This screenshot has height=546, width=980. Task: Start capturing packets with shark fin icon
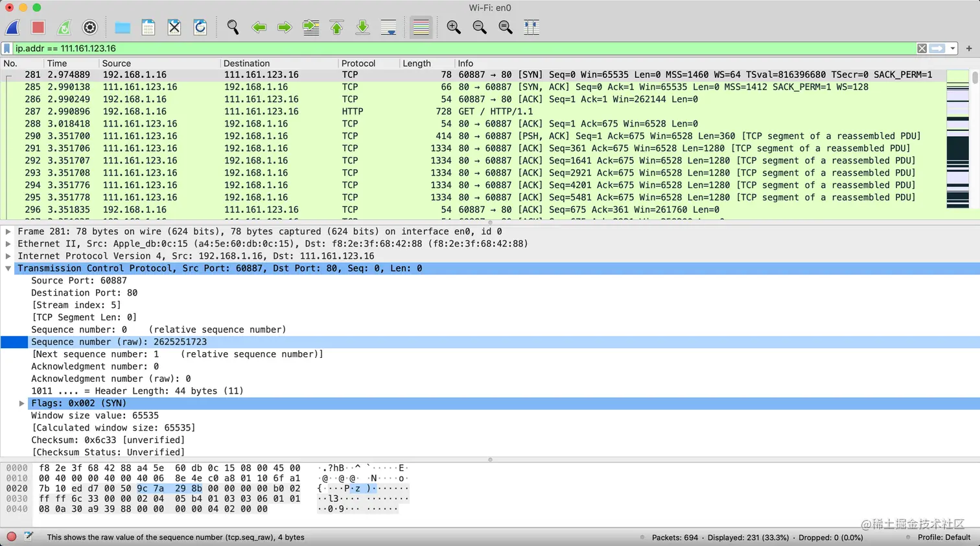13,27
